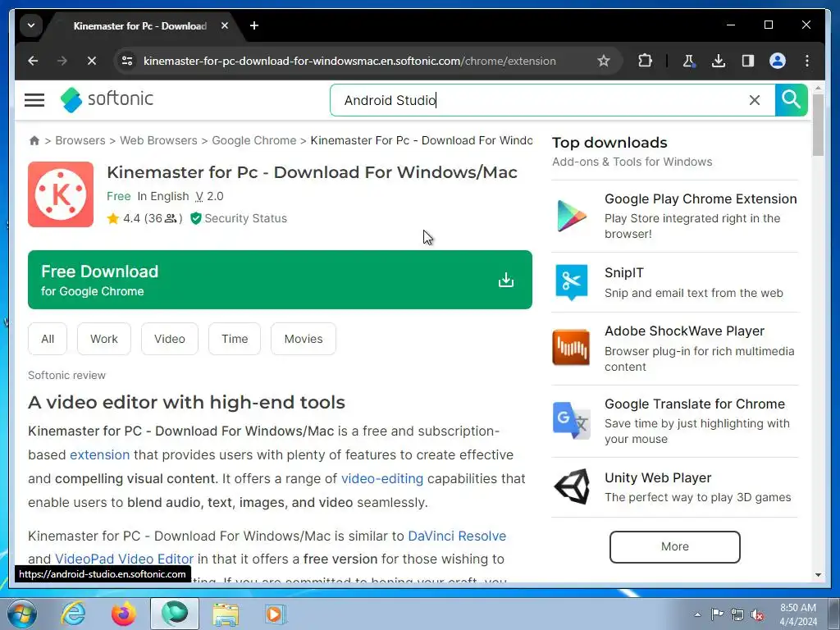Show hidden tray icons arrow
This screenshot has height=630, width=840.
pyautogui.click(x=697, y=614)
